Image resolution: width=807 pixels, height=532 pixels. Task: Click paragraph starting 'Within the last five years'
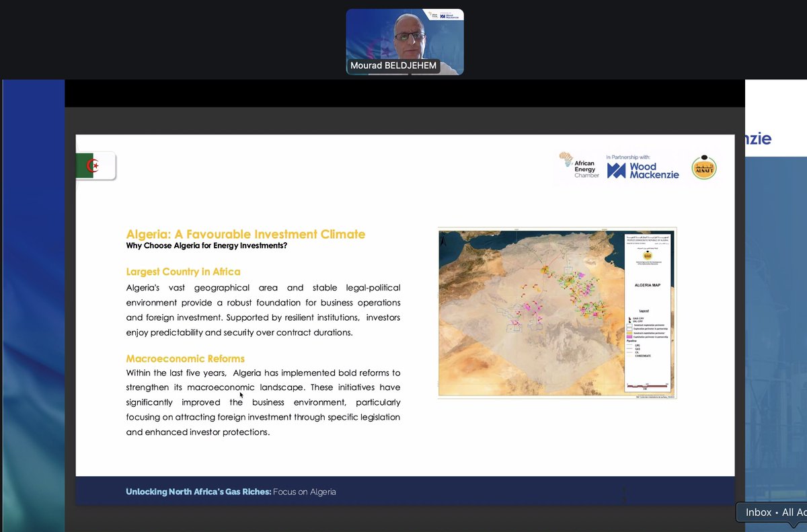[x=264, y=402]
